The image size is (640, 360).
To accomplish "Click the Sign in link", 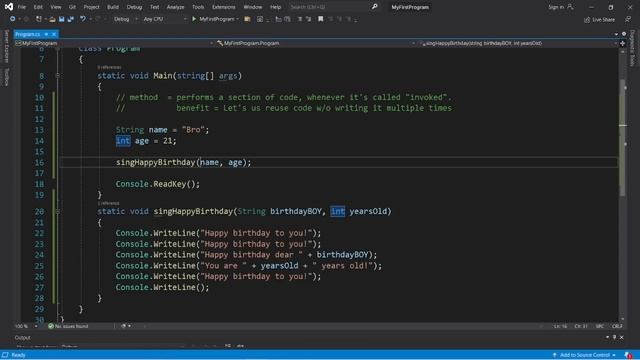I will (556, 7).
